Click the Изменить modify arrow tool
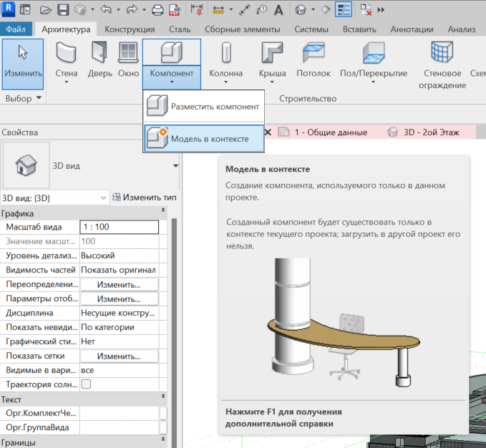 (x=23, y=64)
